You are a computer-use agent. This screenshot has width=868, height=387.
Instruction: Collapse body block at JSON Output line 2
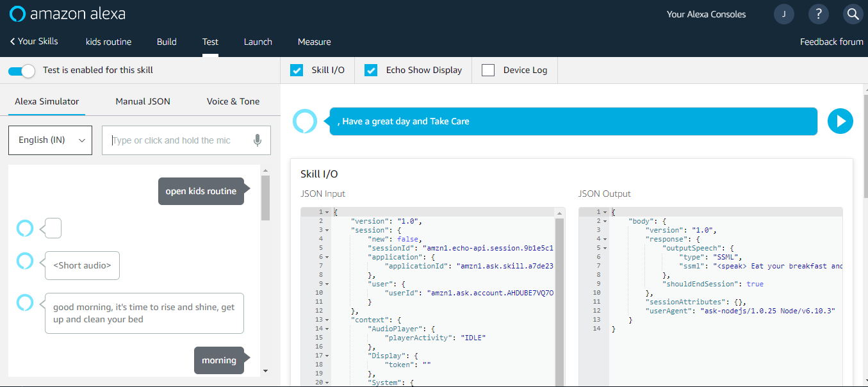[x=605, y=221]
